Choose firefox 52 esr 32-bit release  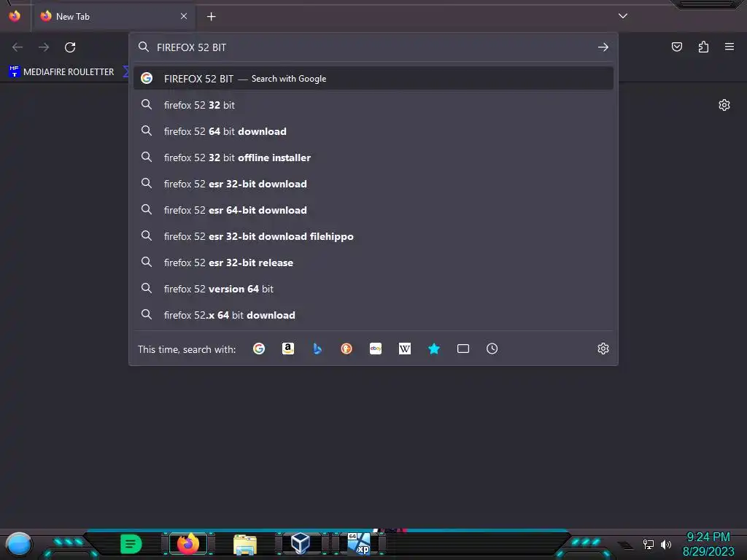[373, 262]
